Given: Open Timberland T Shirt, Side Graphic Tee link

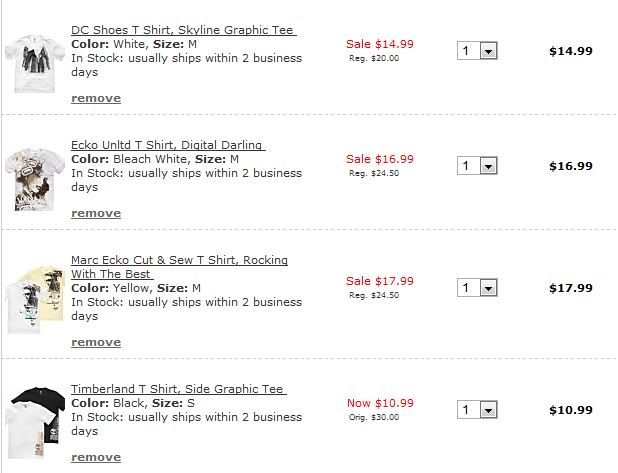Looking at the screenshot, I should click(x=179, y=389).
